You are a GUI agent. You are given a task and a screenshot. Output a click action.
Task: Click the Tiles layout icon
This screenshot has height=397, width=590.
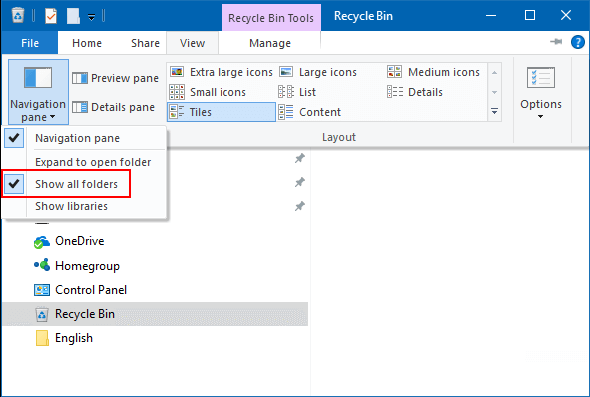176,112
